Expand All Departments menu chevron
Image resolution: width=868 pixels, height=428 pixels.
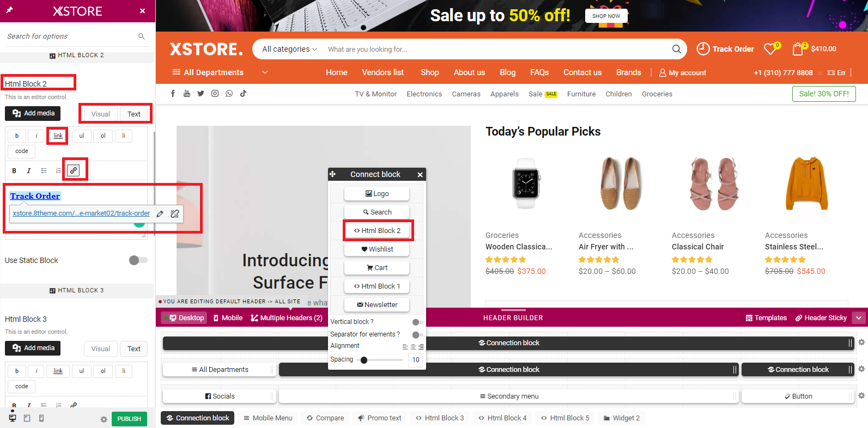265,72
